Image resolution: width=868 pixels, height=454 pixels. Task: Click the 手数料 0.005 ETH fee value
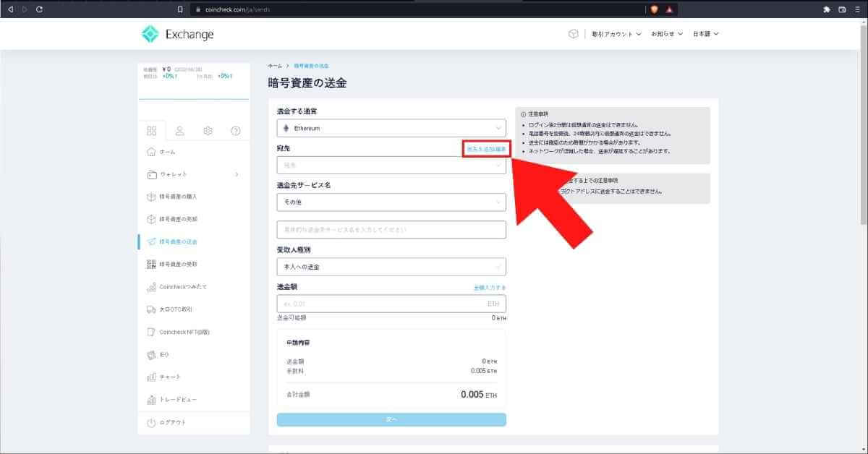tap(484, 370)
